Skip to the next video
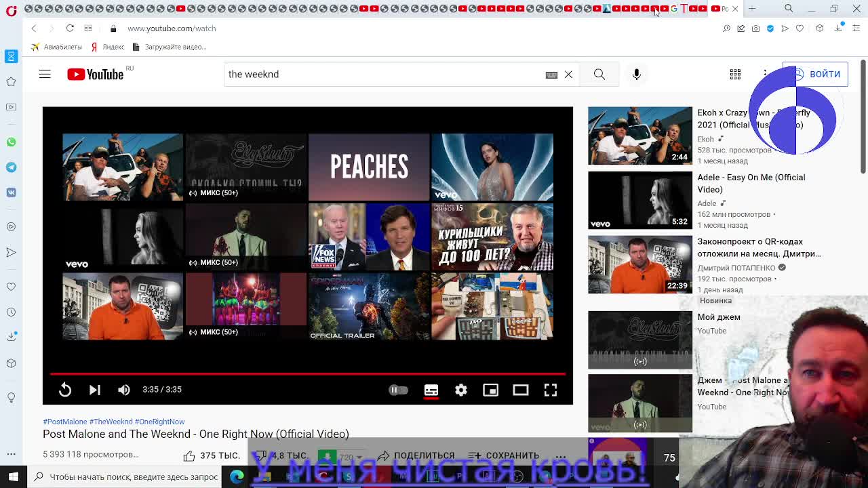The height and width of the screenshot is (488, 868). pos(95,390)
